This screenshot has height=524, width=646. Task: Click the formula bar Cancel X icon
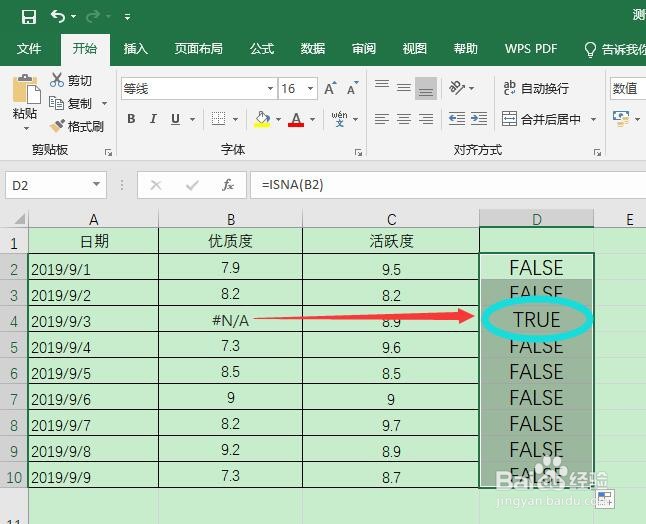[156, 185]
